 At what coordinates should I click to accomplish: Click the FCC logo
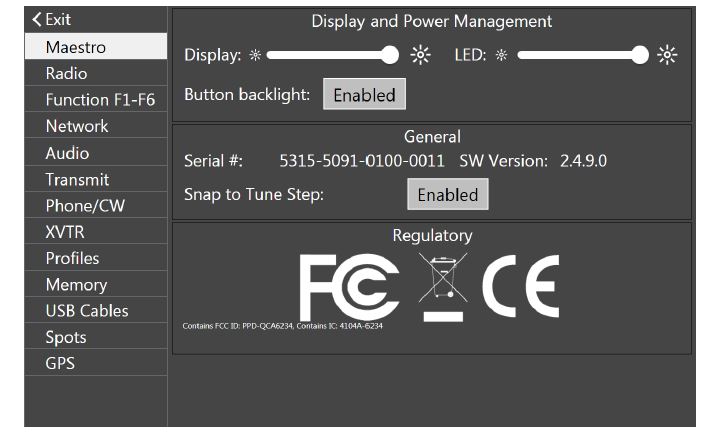tap(349, 287)
